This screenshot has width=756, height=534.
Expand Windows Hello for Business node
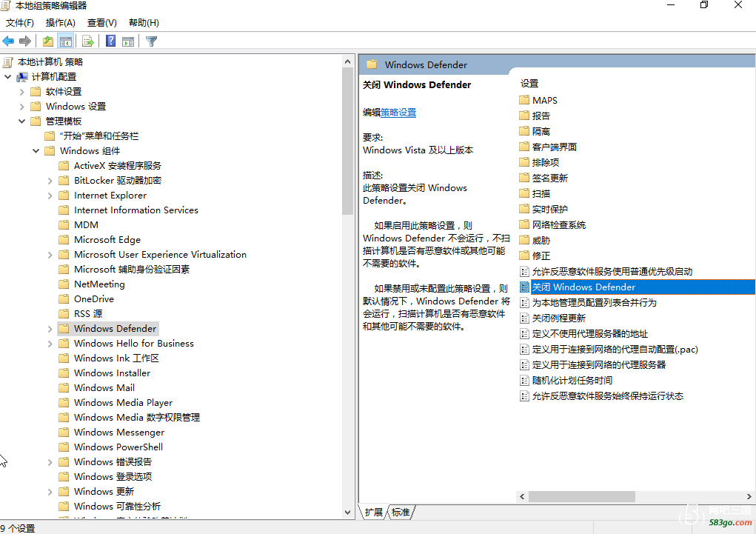(50, 344)
